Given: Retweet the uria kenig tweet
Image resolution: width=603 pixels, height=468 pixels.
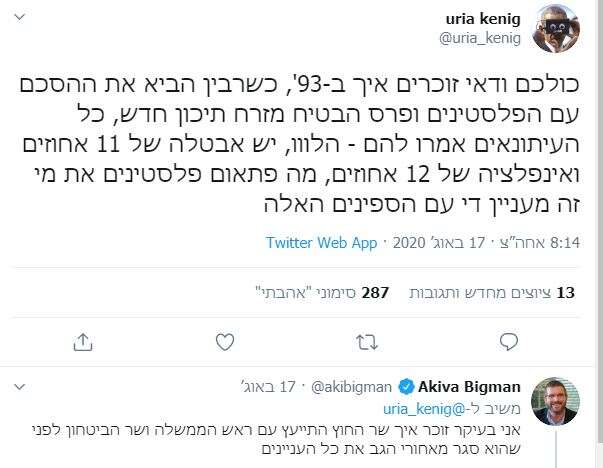Looking at the screenshot, I should click(368, 342).
